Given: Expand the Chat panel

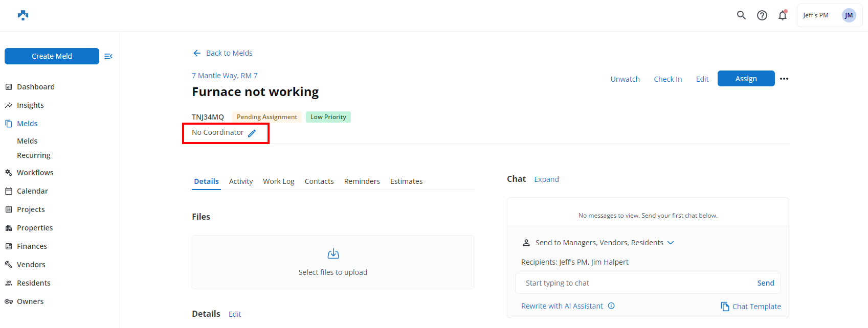Looking at the screenshot, I should 546,179.
